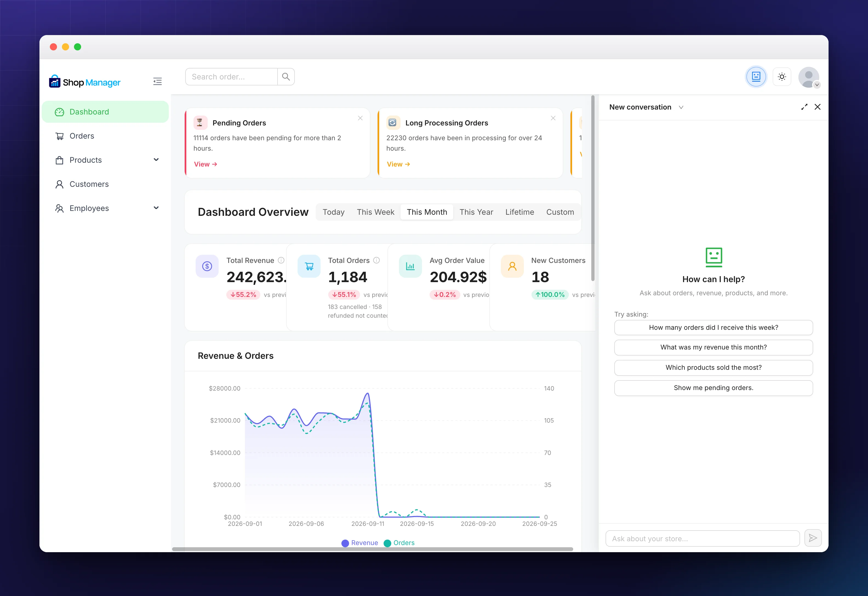868x596 pixels.
Task: Click Total Revenue info icon
Action: (x=281, y=260)
